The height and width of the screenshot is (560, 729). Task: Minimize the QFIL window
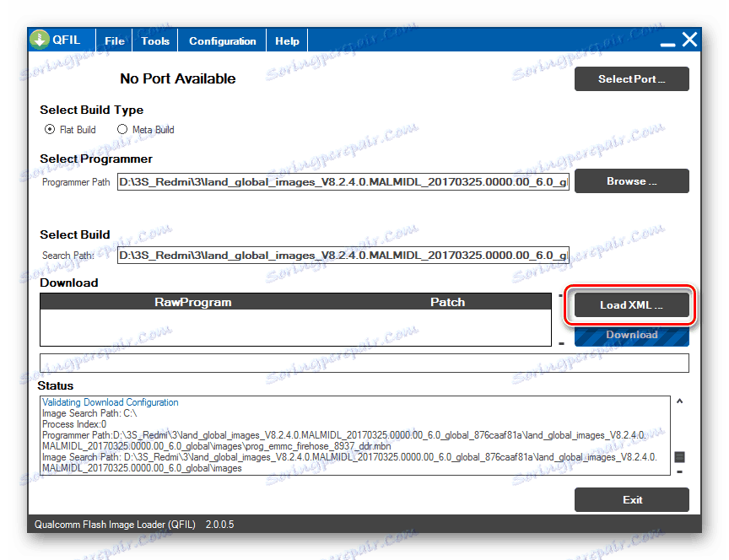(667, 43)
